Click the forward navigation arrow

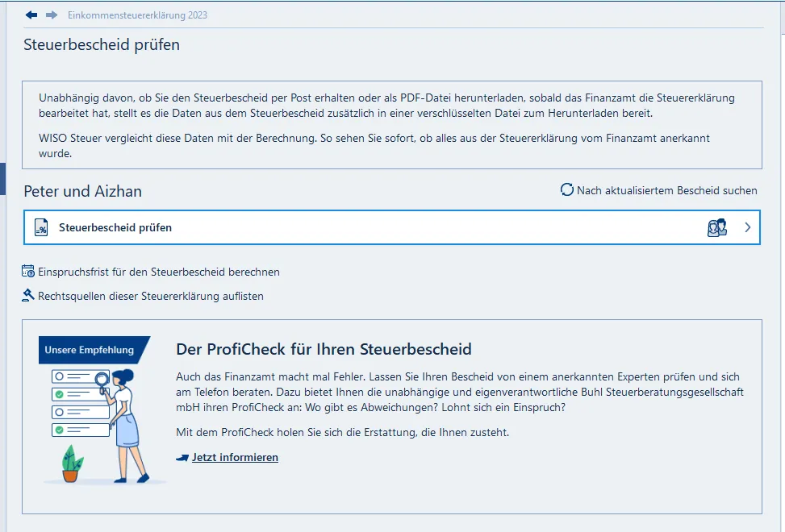(x=52, y=15)
